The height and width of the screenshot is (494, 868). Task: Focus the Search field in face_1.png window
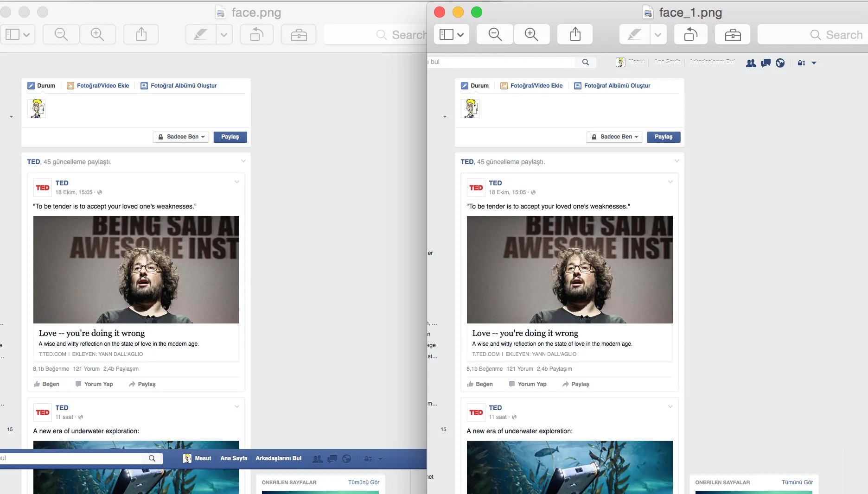pyautogui.click(x=812, y=34)
